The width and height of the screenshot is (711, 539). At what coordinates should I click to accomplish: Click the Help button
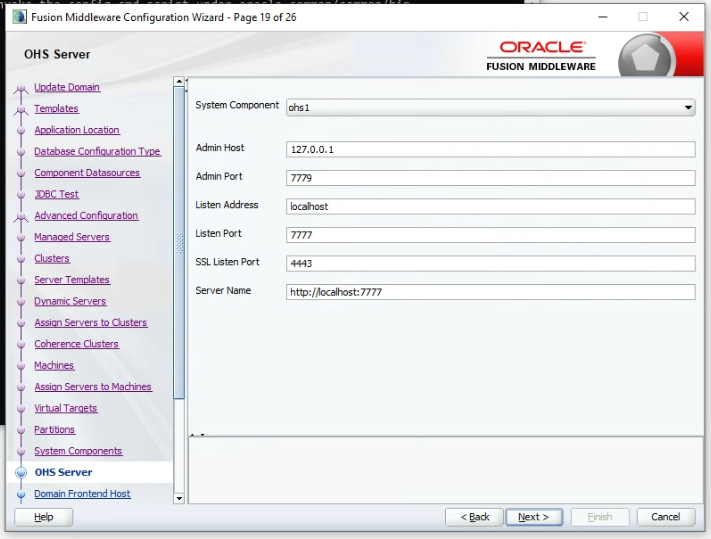(x=44, y=517)
